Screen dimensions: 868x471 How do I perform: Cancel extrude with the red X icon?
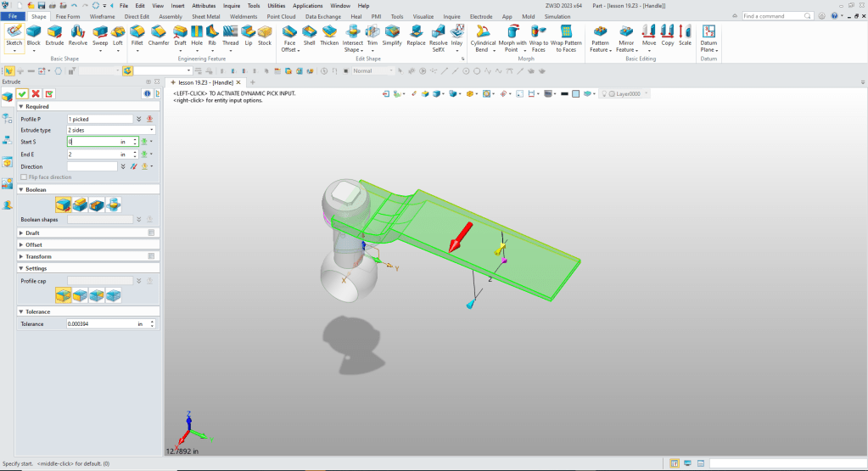36,93
